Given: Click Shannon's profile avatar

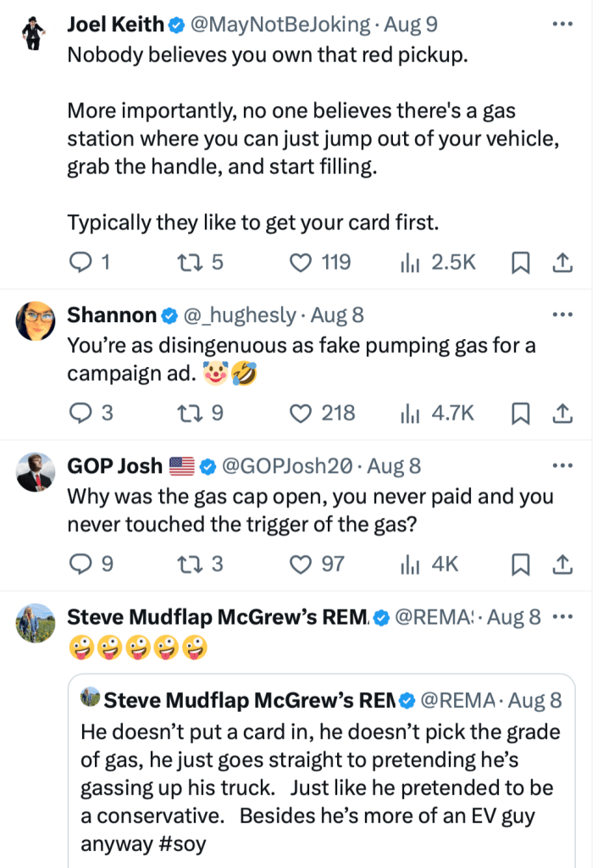Looking at the screenshot, I should tap(36, 321).
